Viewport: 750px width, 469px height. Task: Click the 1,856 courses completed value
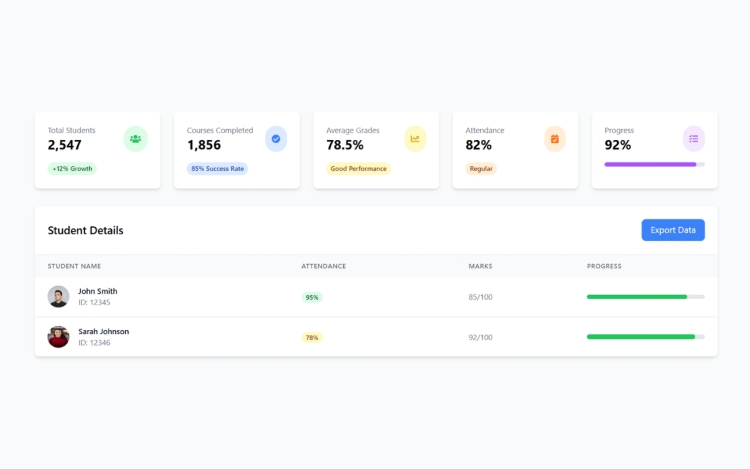204,145
